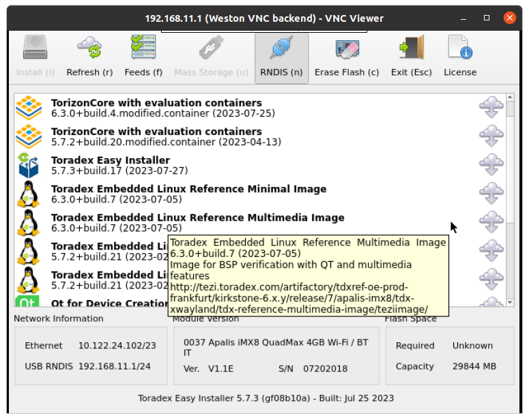The width and height of the screenshot is (529, 420).
Task: Click the Exit door icon
Action: [412, 50]
